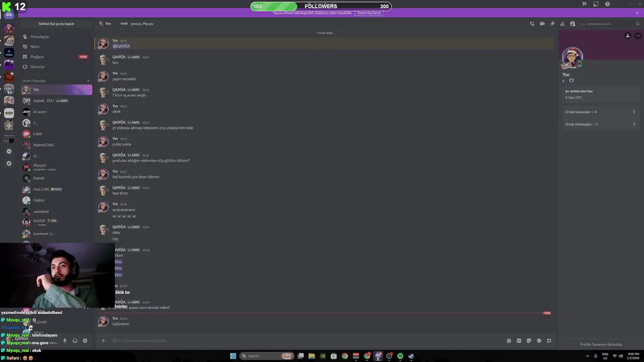This screenshot has height=362, width=644.
Task: Open Discover servers compass icon
Action: [x=9, y=163]
